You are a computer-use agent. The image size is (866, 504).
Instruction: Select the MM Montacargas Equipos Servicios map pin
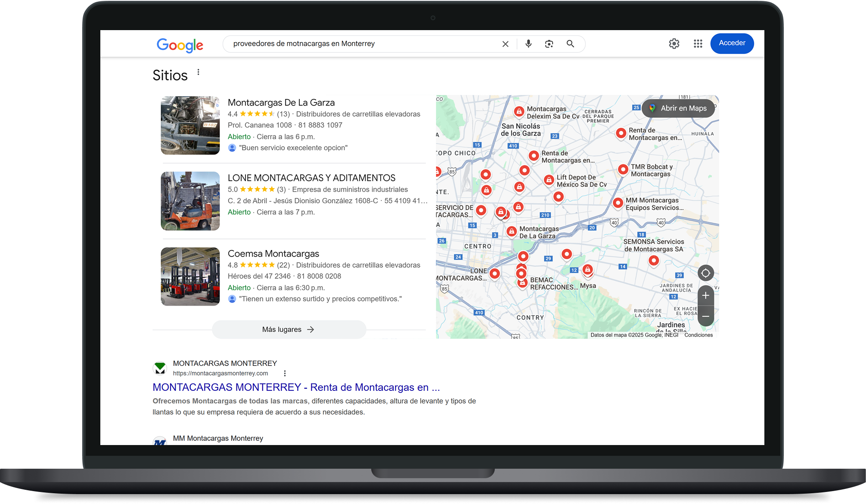click(x=618, y=203)
